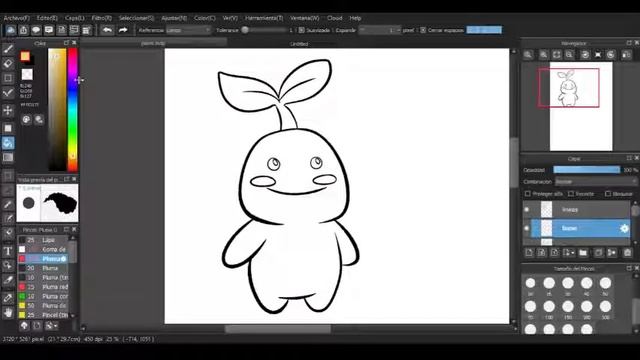Click the cloud icon in top toolbar
Image resolution: width=640 pixels, height=360 pixels.
click(x=11, y=30)
